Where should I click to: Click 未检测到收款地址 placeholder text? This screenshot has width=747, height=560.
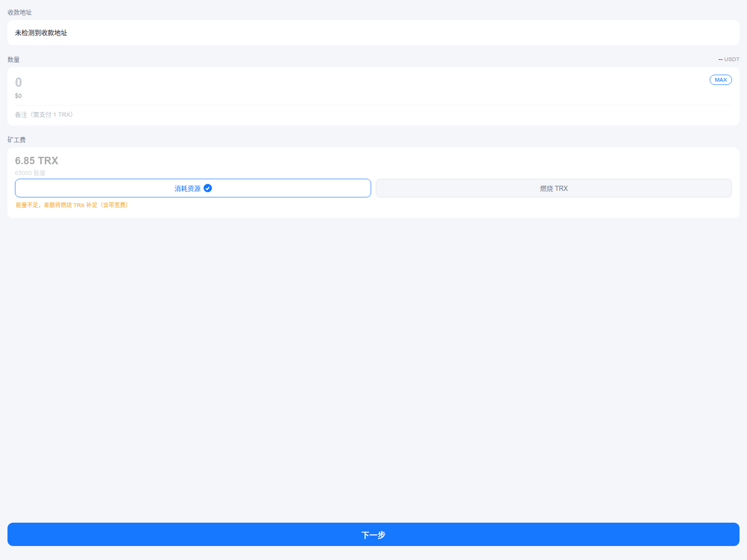(40, 33)
